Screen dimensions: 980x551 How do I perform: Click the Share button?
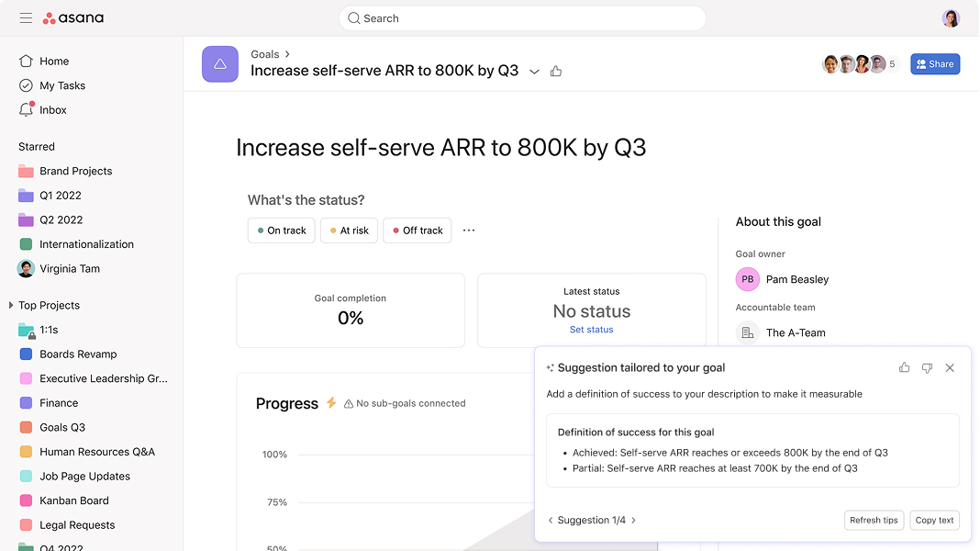[x=935, y=63]
